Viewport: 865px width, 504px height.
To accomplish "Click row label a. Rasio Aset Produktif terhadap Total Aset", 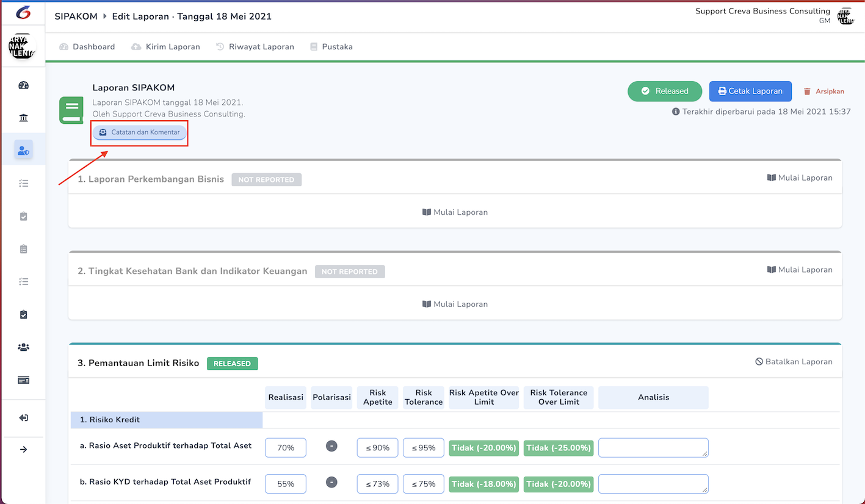I will (165, 446).
